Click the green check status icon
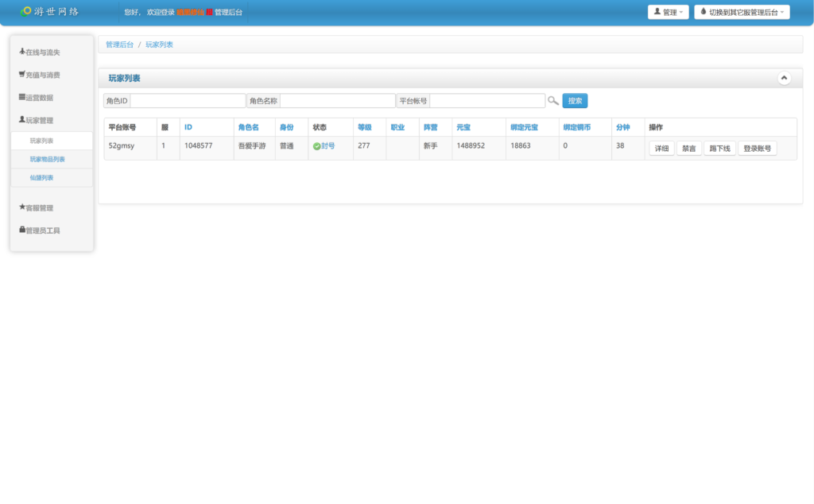Image resolution: width=814 pixels, height=504 pixels. (x=316, y=146)
